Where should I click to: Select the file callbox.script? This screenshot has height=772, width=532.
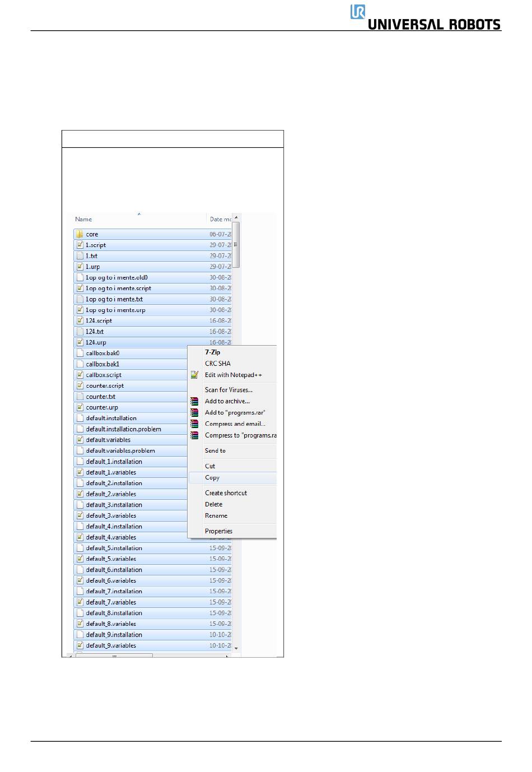pyautogui.click(x=130, y=375)
